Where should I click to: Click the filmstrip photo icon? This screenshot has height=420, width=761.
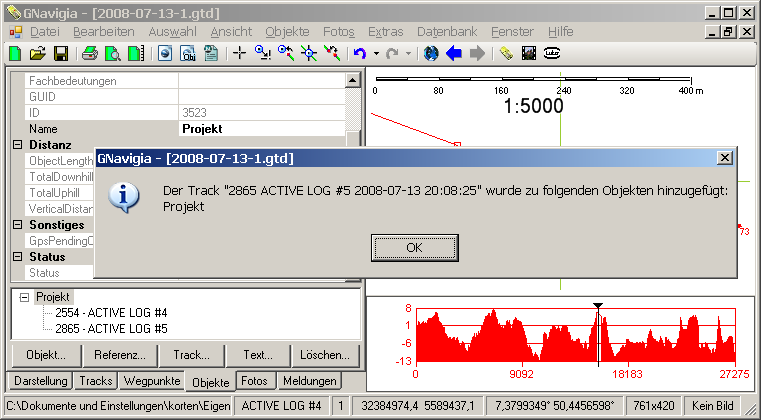tap(529, 53)
